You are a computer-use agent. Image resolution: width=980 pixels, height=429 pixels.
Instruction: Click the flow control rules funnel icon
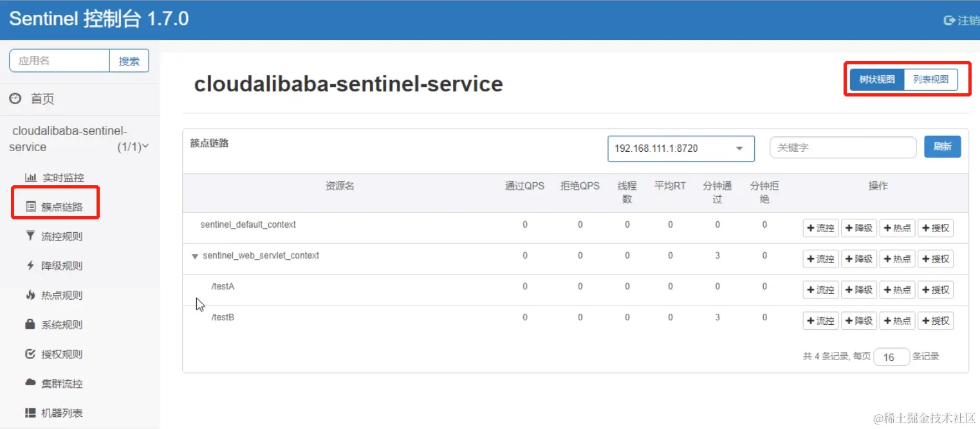coord(30,236)
